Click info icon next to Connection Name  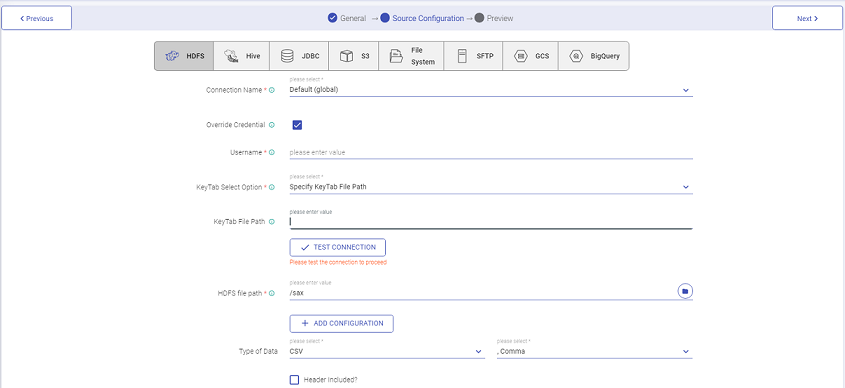coord(272,91)
